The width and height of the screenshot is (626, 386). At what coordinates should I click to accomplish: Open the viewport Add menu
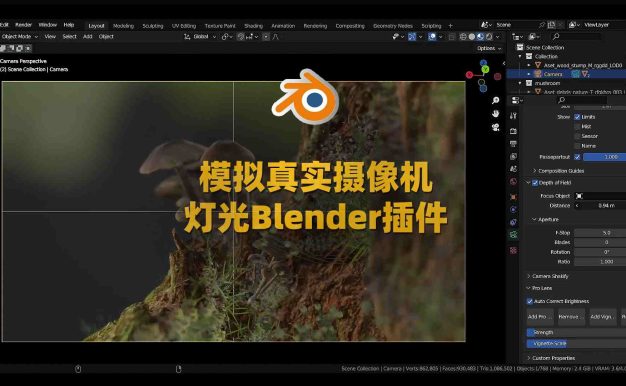(88, 37)
